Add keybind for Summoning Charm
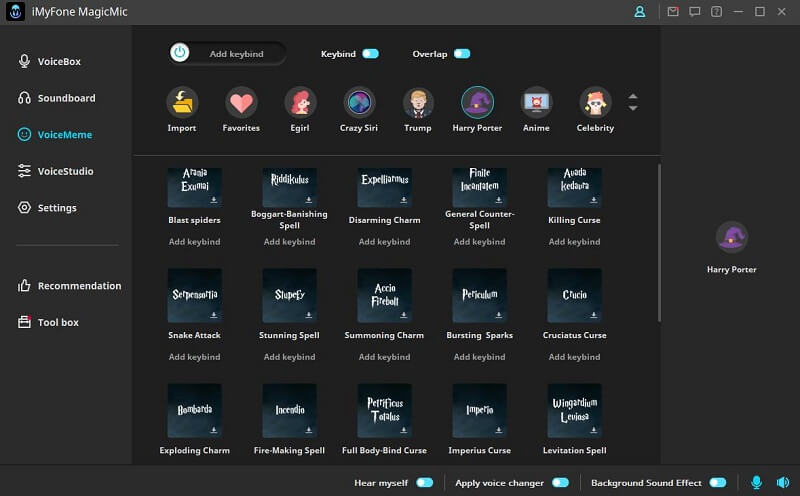The width and height of the screenshot is (800, 496). click(x=384, y=357)
